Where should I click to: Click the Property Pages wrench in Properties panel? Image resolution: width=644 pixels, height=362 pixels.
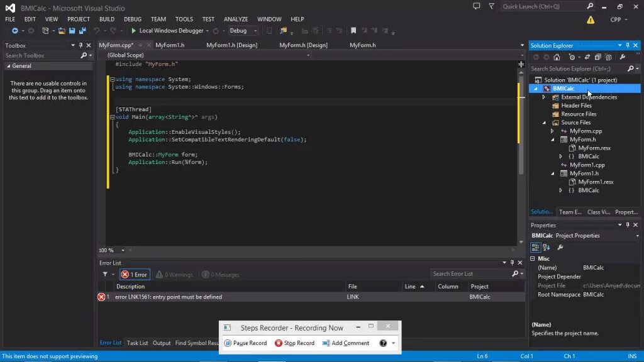pos(560,247)
